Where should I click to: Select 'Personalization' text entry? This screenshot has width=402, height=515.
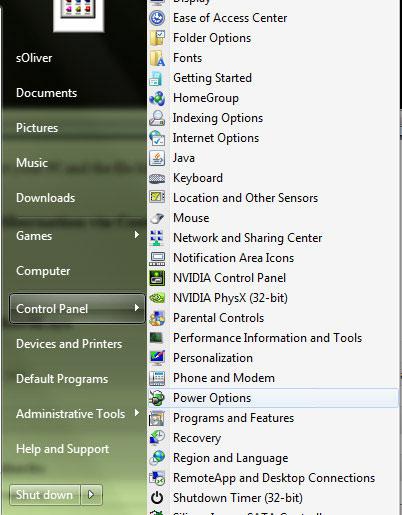pos(213,358)
